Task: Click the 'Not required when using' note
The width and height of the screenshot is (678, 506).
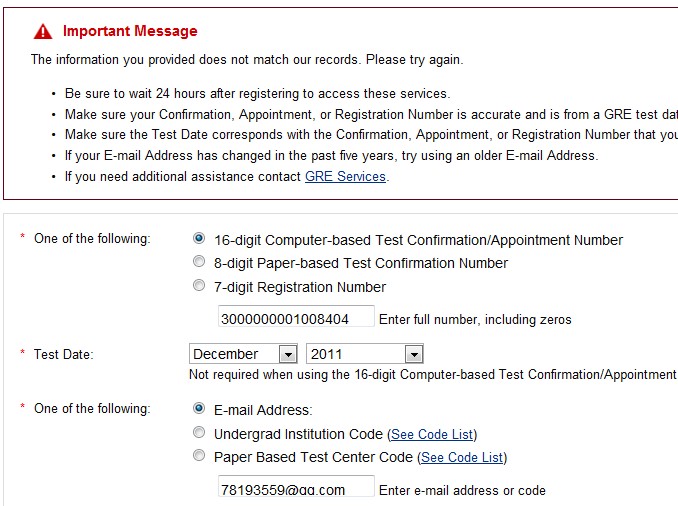Action: (432, 375)
